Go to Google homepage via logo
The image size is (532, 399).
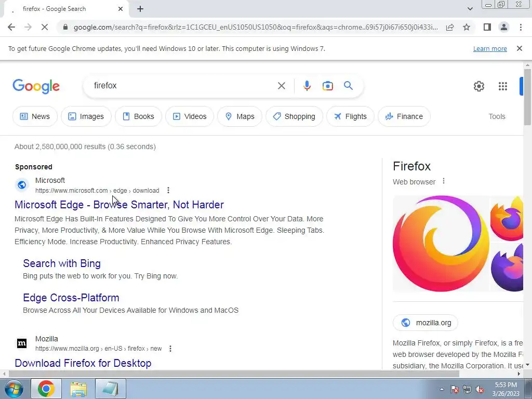coord(36,86)
